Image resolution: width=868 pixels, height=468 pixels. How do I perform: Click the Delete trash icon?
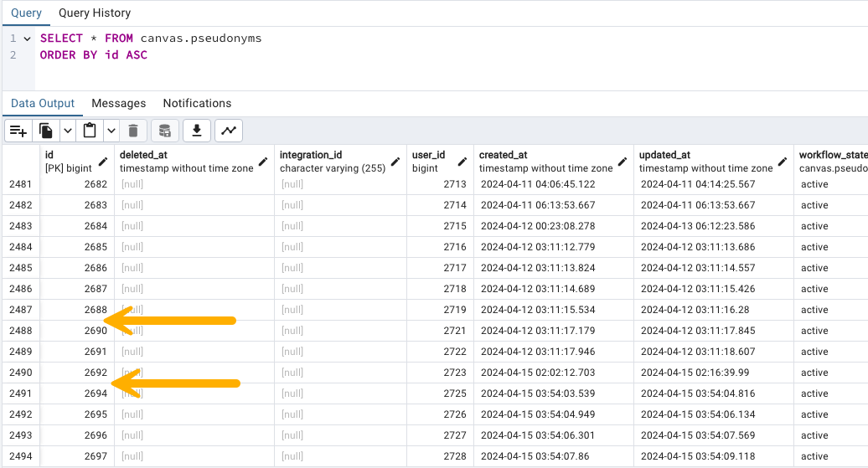click(x=133, y=131)
